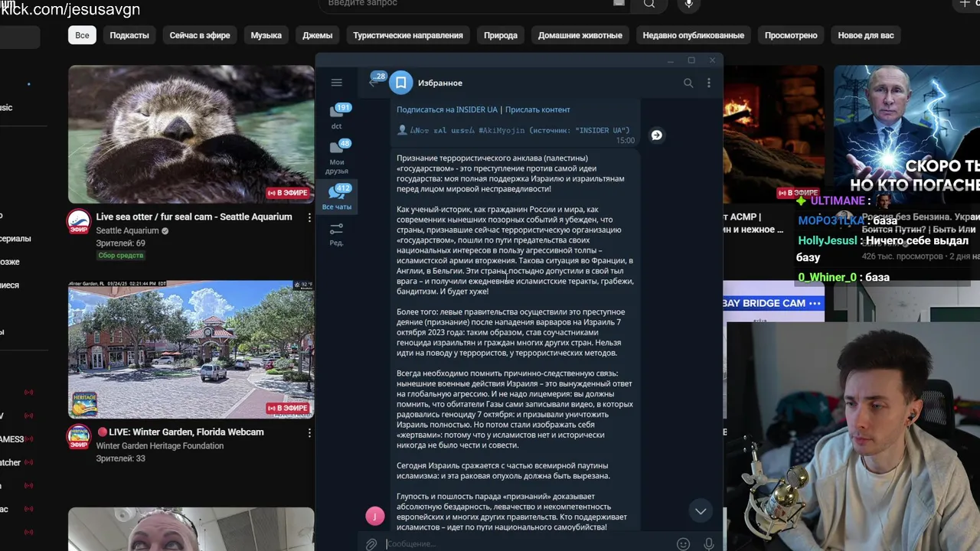Viewport: 980px width, 551px height.
Task: Open LIVE: Winter Garden, Florida Webcam title
Action: pos(180,432)
